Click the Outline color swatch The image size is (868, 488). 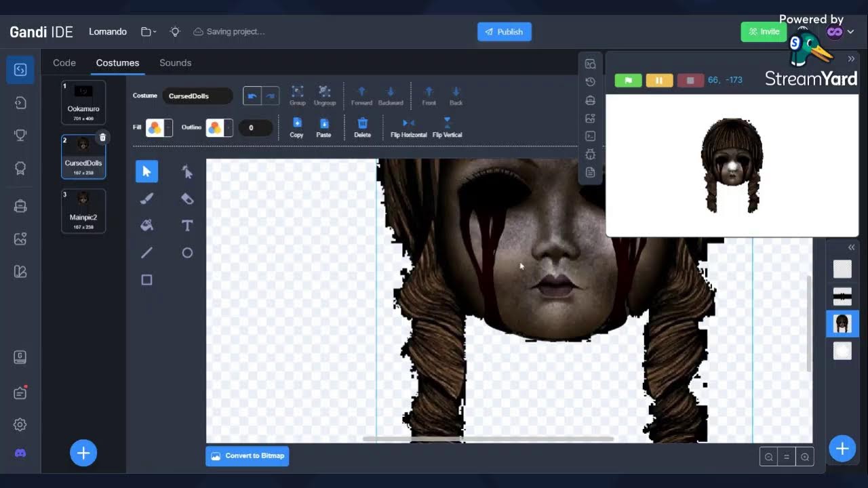pos(215,127)
